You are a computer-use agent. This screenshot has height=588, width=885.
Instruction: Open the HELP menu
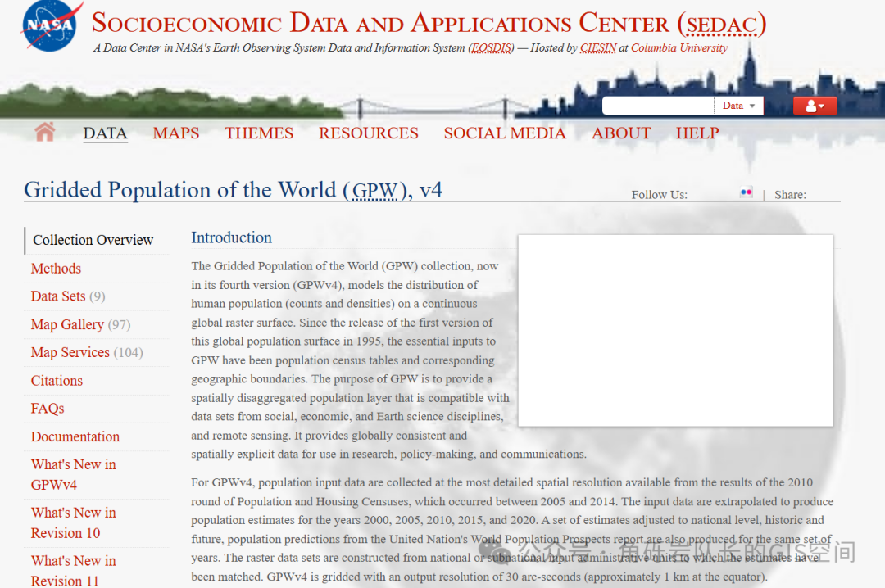click(697, 133)
